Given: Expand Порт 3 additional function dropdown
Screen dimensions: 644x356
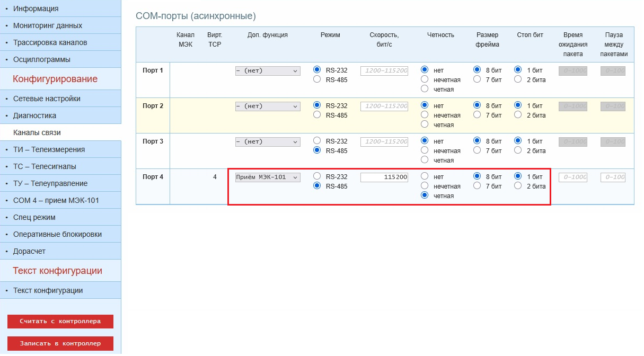Looking at the screenshot, I should 268,141.
